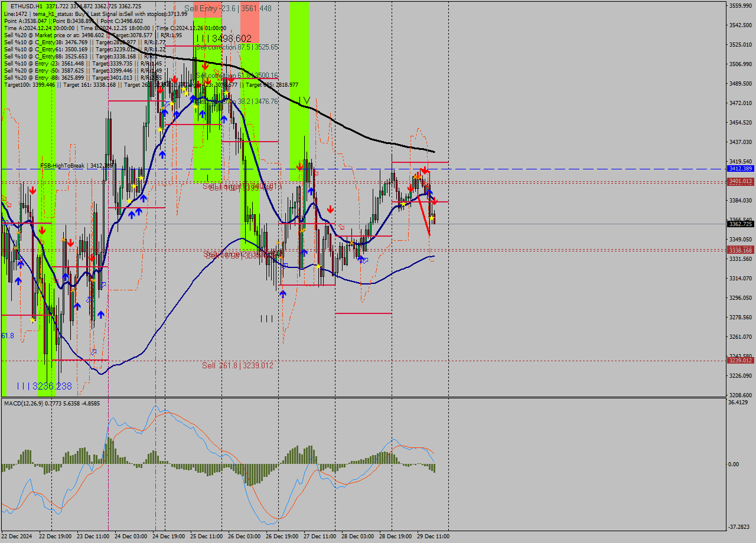Click the 3506.990 price axis value
The image size is (756, 543).
point(741,64)
